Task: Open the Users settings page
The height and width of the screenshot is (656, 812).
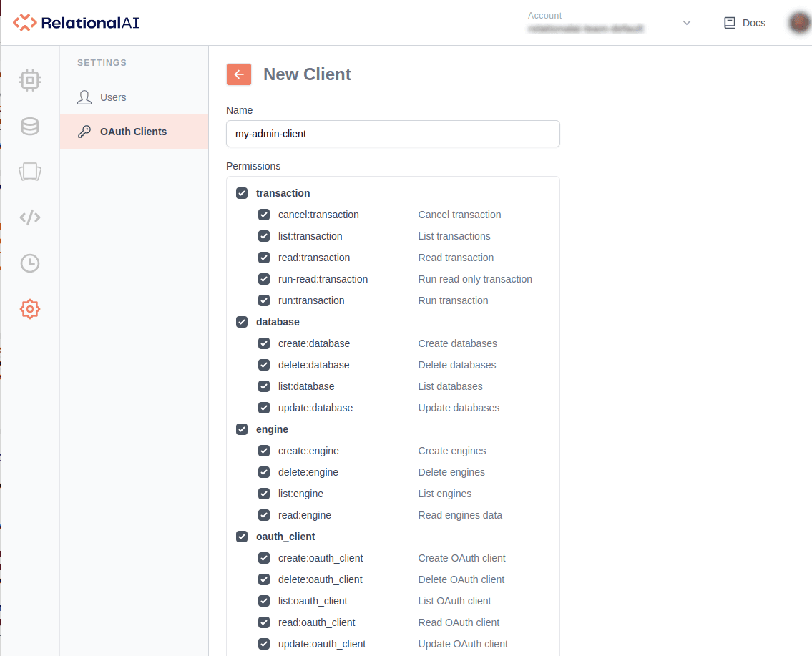Action: (x=113, y=97)
